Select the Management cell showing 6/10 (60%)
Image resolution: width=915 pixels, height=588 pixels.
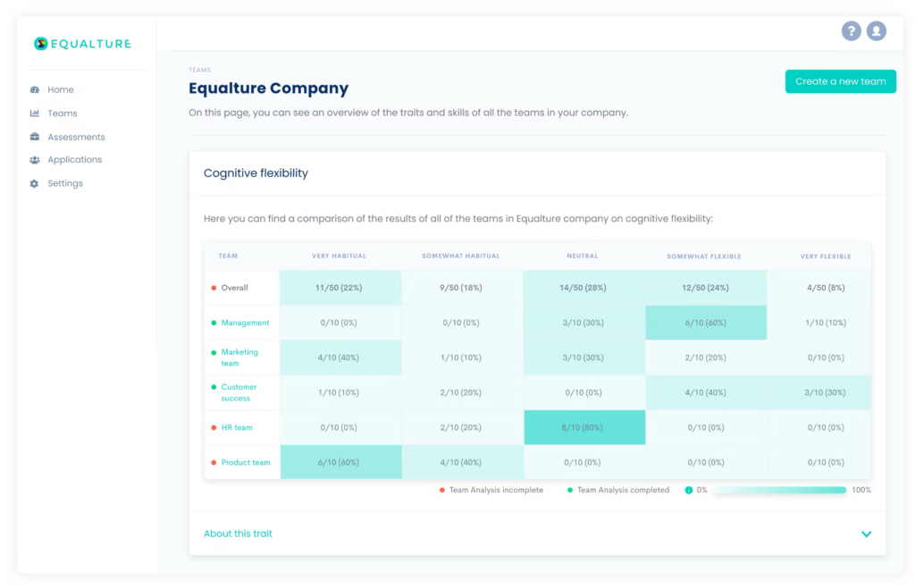[705, 323]
